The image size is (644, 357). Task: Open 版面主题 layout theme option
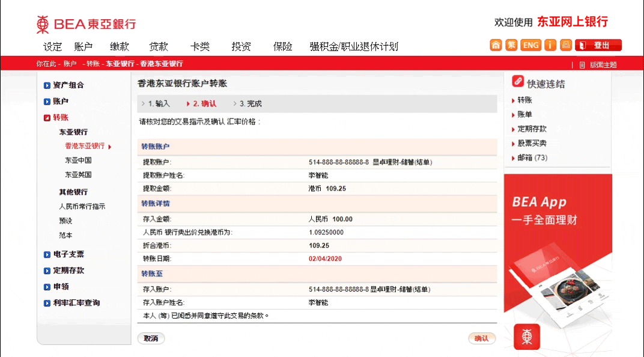coord(603,65)
